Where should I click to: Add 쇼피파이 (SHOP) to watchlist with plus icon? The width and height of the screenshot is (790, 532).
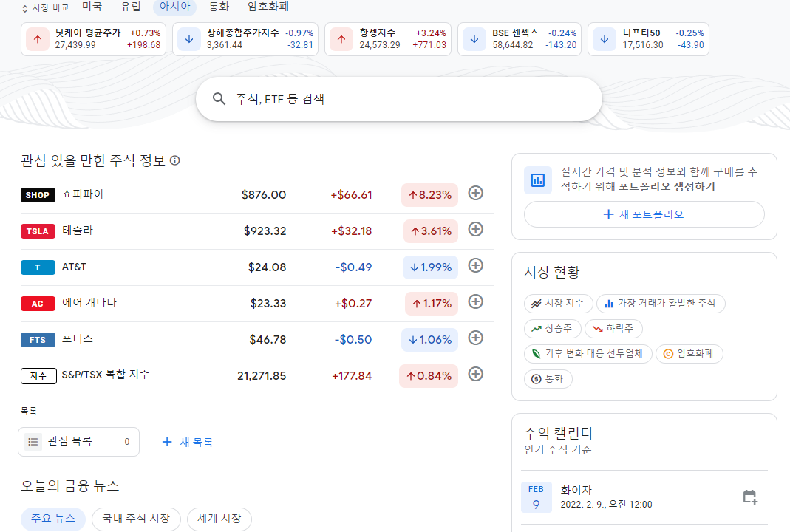tap(476, 193)
